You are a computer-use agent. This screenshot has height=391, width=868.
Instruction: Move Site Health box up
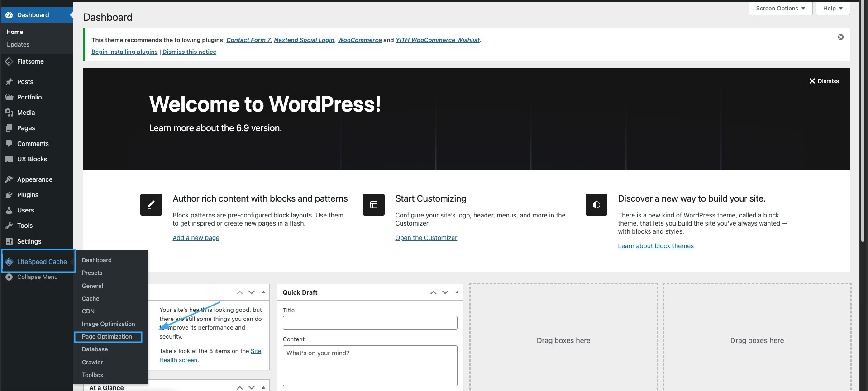[x=240, y=292]
